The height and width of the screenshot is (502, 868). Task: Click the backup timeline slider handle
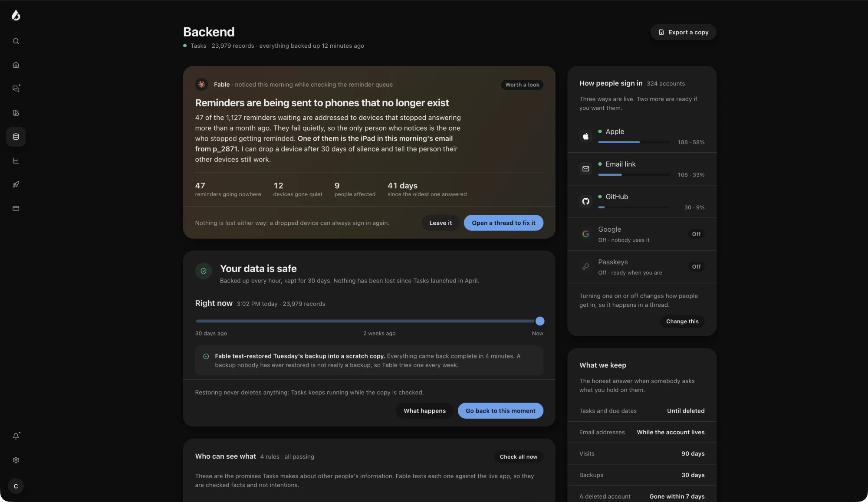click(x=540, y=321)
